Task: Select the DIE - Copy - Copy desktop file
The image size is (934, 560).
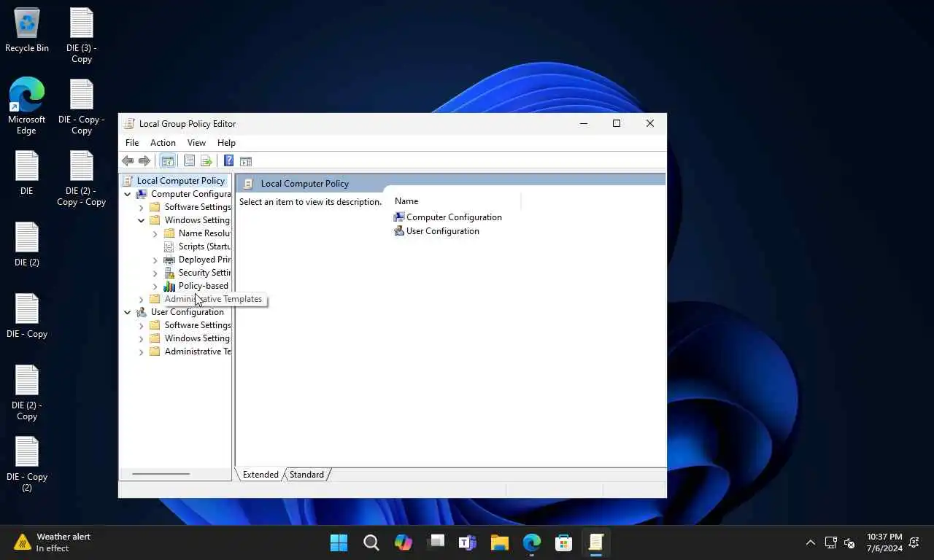Action: coord(82,107)
